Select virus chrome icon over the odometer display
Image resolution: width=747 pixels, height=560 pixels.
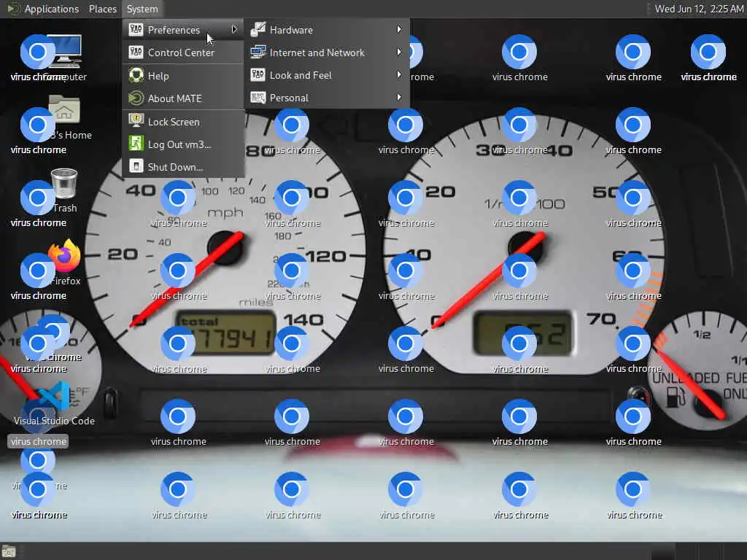[x=178, y=343]
